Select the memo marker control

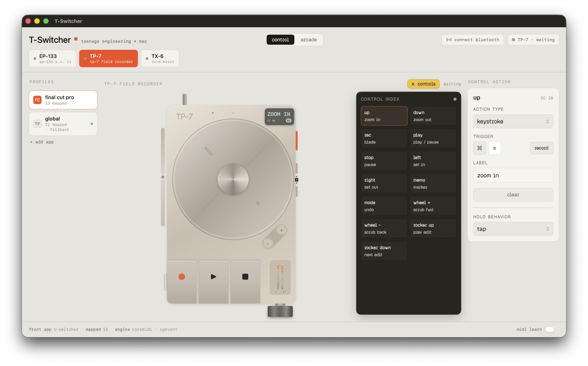[x=433, y=183]
